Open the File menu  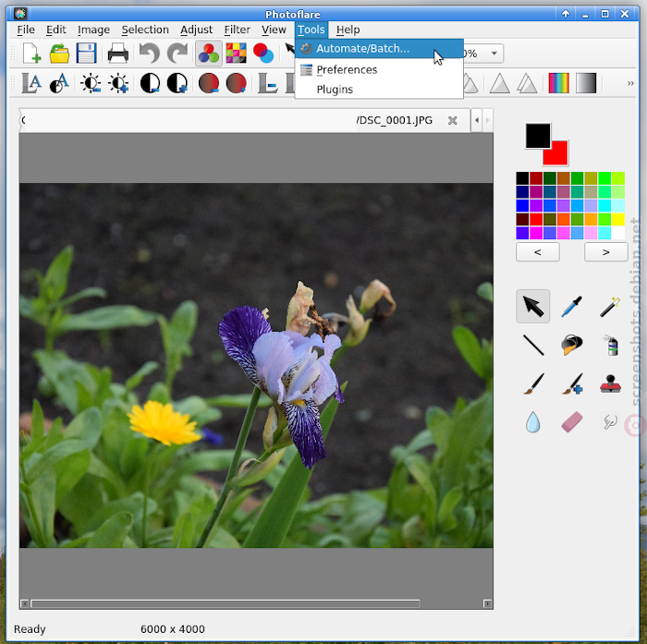(x=26, y=30)
